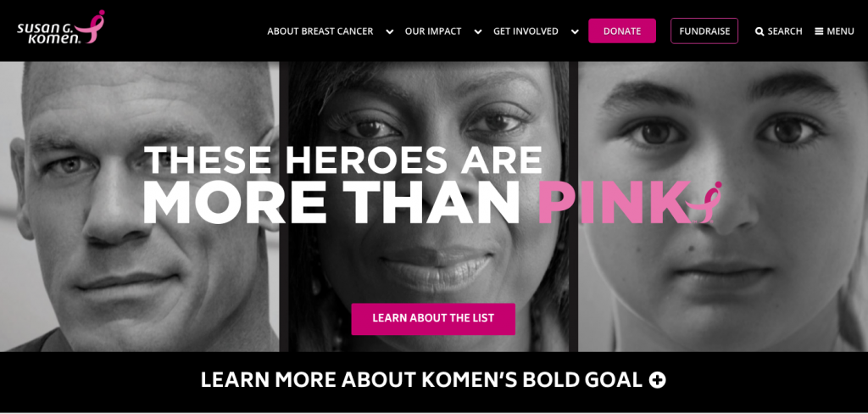Click the pink Donate button

tap(622, 31)
